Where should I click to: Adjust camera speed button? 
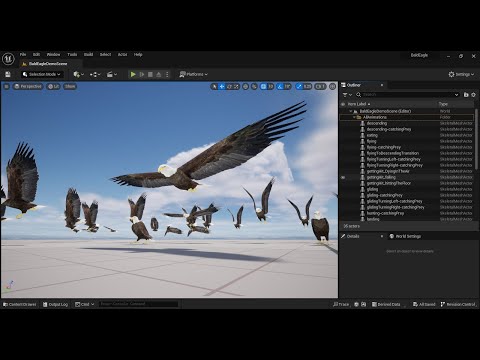click(320, 86)
